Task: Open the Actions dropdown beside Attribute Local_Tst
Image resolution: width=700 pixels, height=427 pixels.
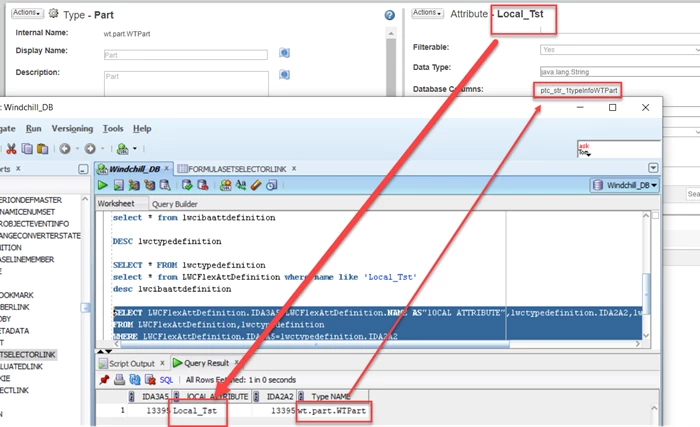Action: point(427,13)
